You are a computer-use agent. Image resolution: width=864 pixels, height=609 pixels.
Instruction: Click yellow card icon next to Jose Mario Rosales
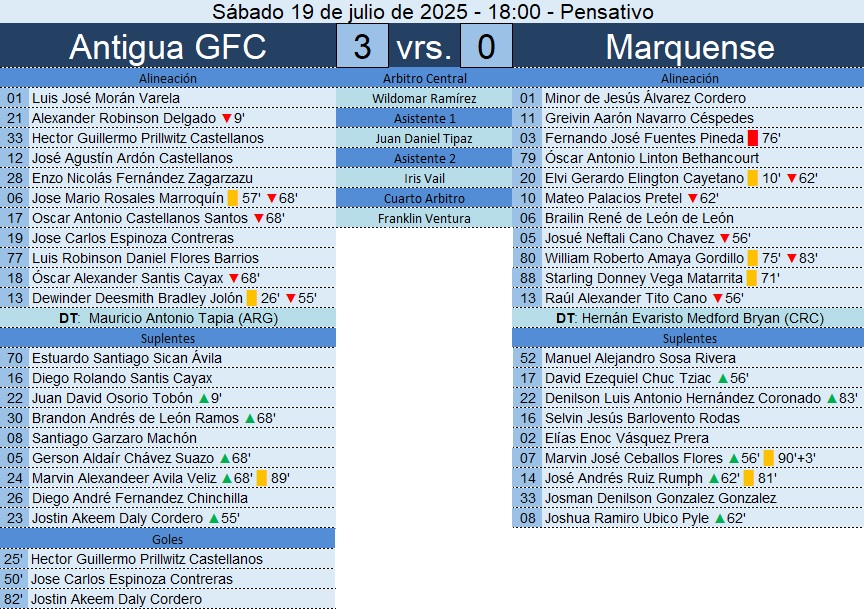pyautogui.click(x=232, y=198)
